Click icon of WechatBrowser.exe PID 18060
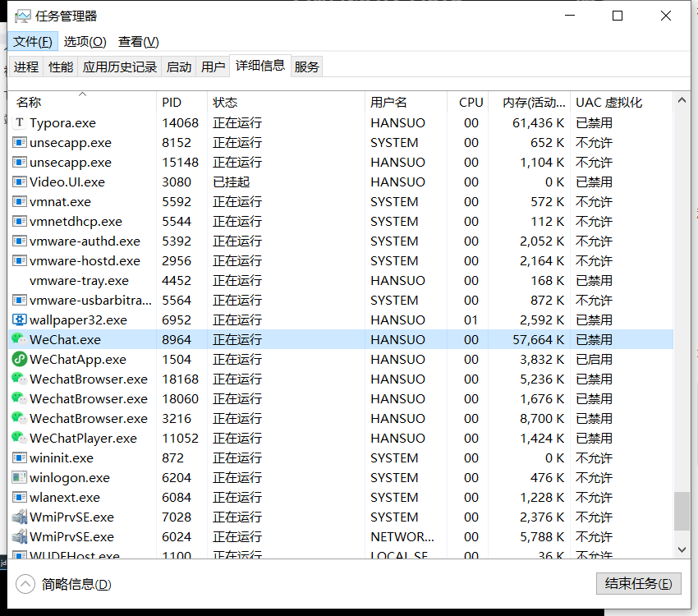Viewport: 698px width, 616px height. point(19,398)
